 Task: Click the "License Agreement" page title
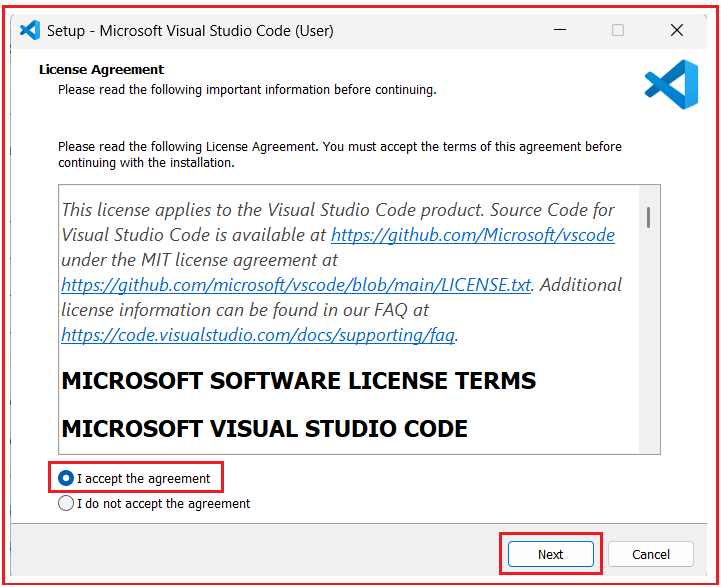pyautogui.click(x=101, y=69)
